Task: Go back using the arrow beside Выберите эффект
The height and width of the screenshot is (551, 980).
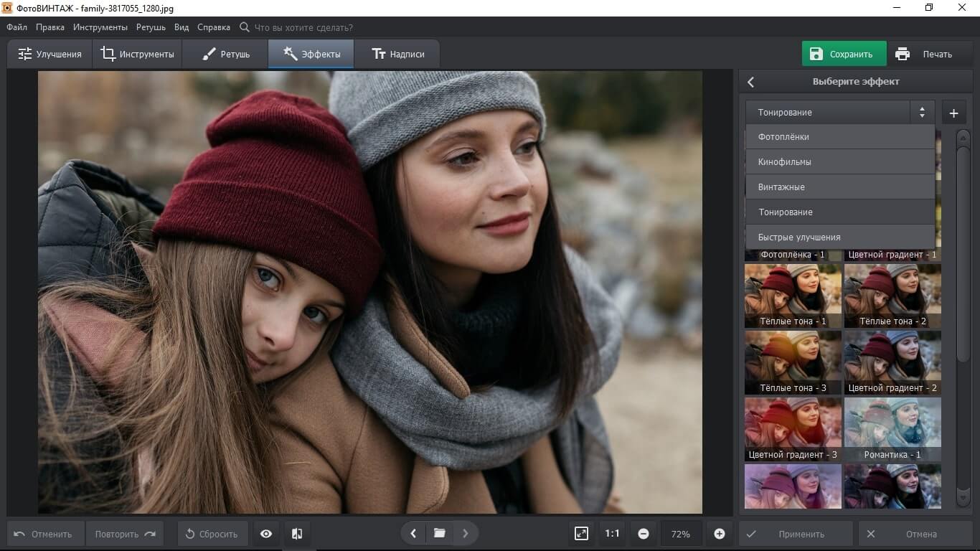Action: tap(751, 82)
